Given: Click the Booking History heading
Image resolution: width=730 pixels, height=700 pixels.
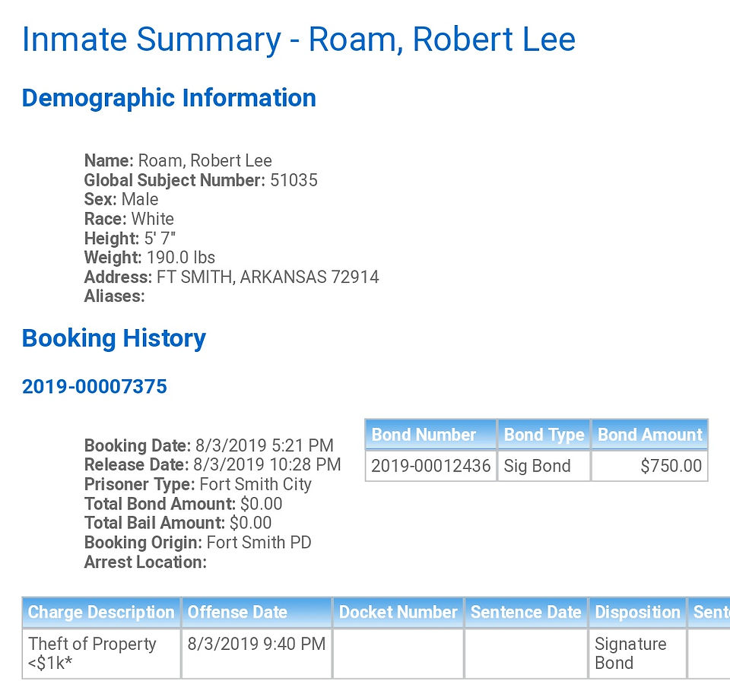Looking at the screenshot, I should click(x=113, y=338).
